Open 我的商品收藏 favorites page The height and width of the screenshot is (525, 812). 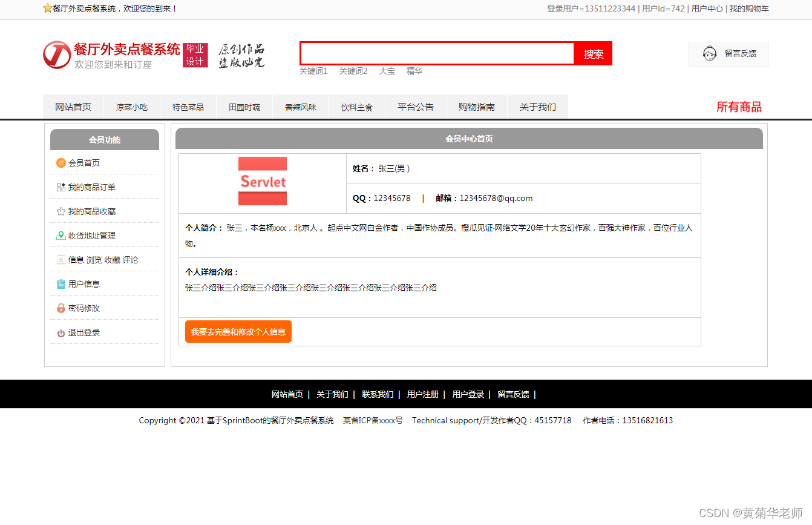click(91, 211)
